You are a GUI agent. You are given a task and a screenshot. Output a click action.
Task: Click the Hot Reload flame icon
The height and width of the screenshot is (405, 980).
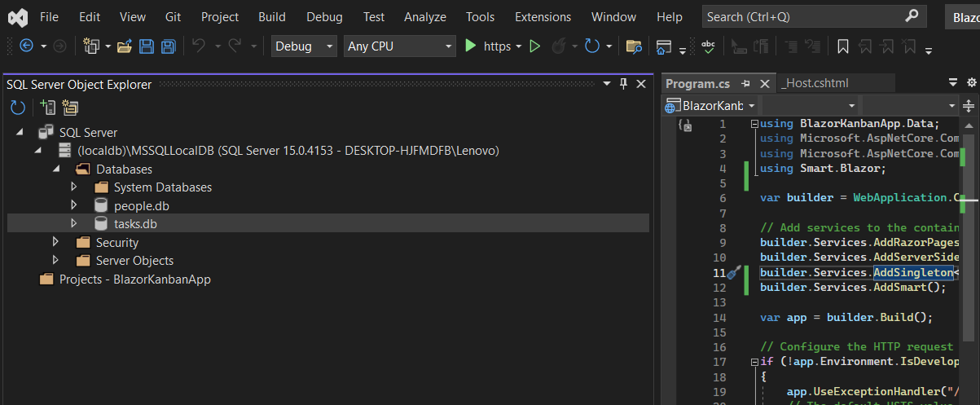coord(560,46)
